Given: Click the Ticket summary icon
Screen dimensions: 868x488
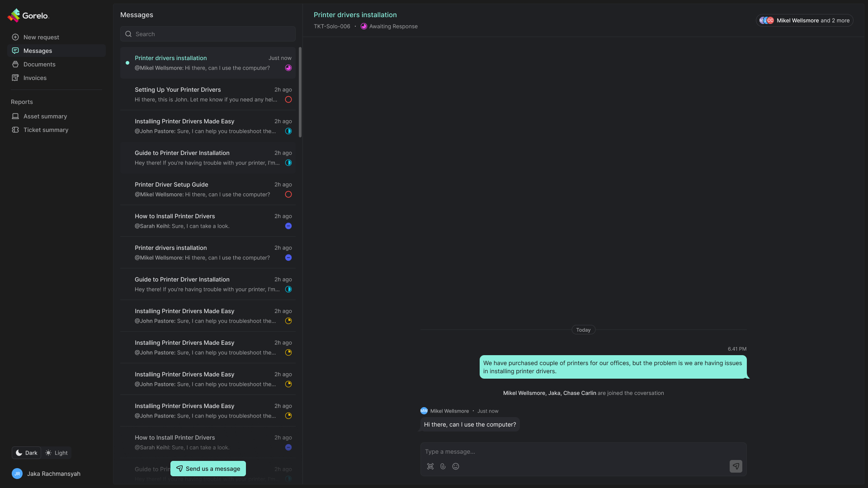Looking at the screenshot, I should [15, 130].
